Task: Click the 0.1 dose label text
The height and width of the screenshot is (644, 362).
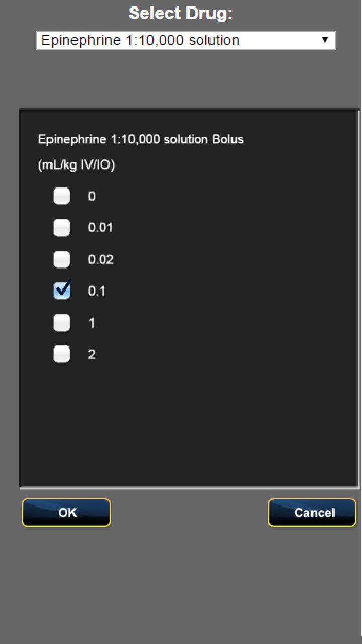Action: [97, 291]
